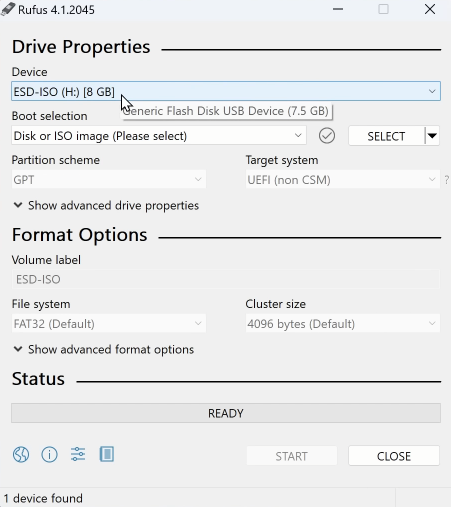Click the CLOSE button

click(394, 456)
